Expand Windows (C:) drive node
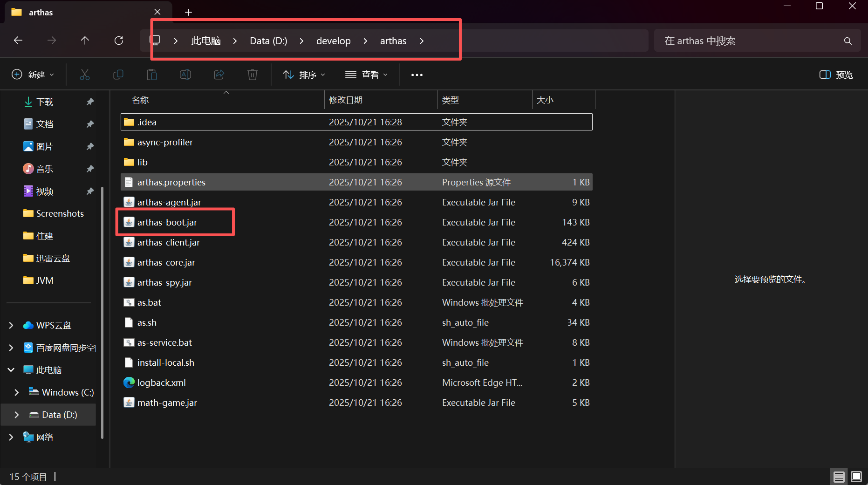This screenshot has width=868, height=485. pos(17,392)
